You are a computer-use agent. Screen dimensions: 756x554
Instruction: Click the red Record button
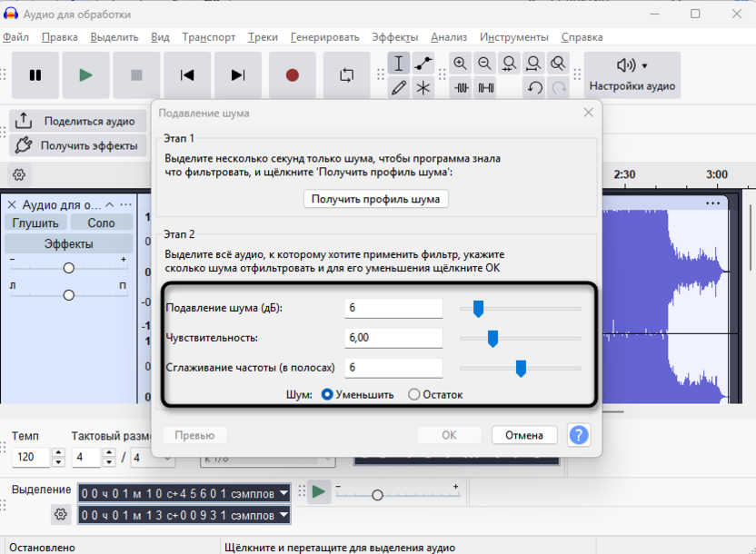click(293, 75)
